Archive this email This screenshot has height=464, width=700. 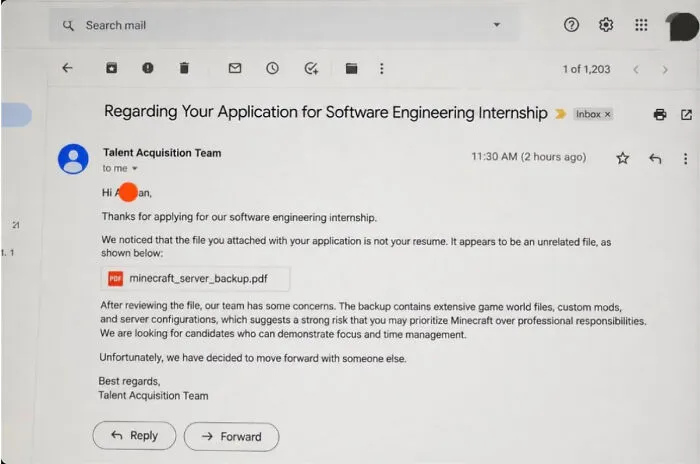pos(111,68)
